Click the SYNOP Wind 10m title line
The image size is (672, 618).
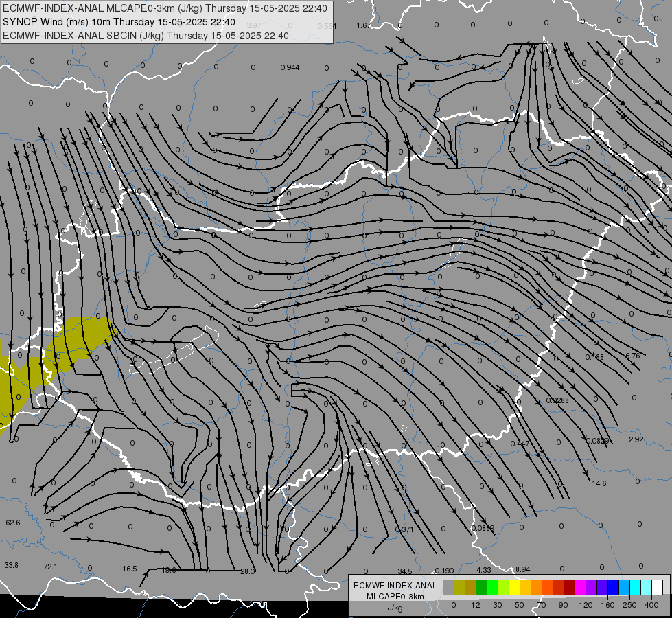pyautogui.click(x=119, y=22)
